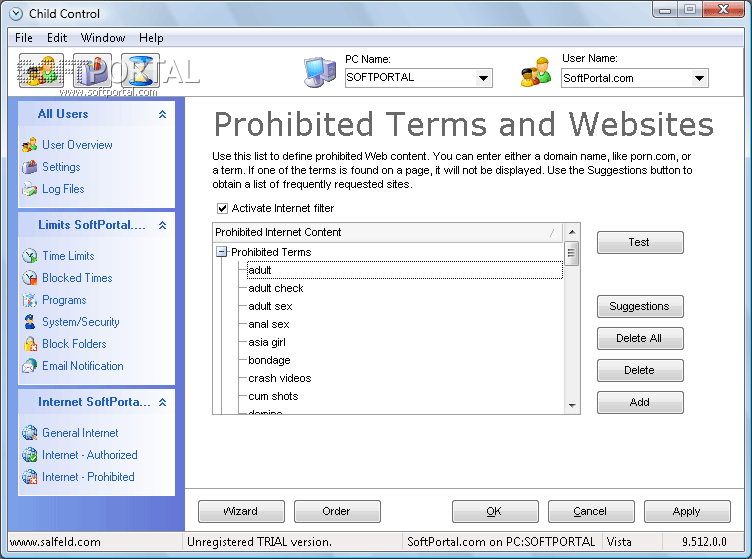
Task: Click the Test button
Action: pos(640,242)
